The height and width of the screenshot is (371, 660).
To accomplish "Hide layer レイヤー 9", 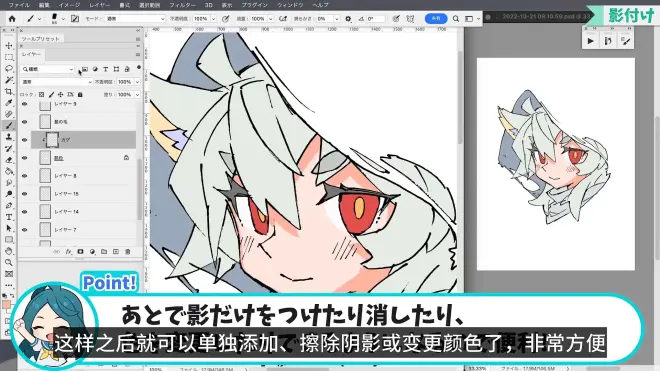I will click(24, 104).
